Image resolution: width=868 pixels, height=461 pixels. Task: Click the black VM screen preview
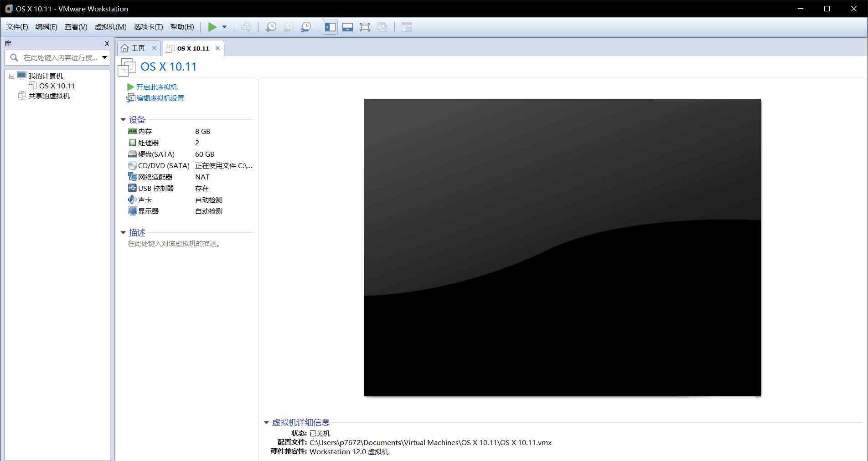(x=562, y=247)
